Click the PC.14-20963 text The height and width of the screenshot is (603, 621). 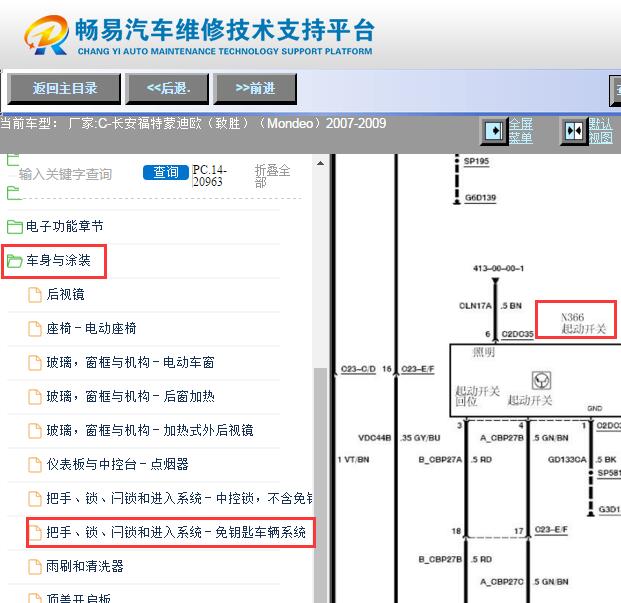pyautogui.click(x=210, y=175)
